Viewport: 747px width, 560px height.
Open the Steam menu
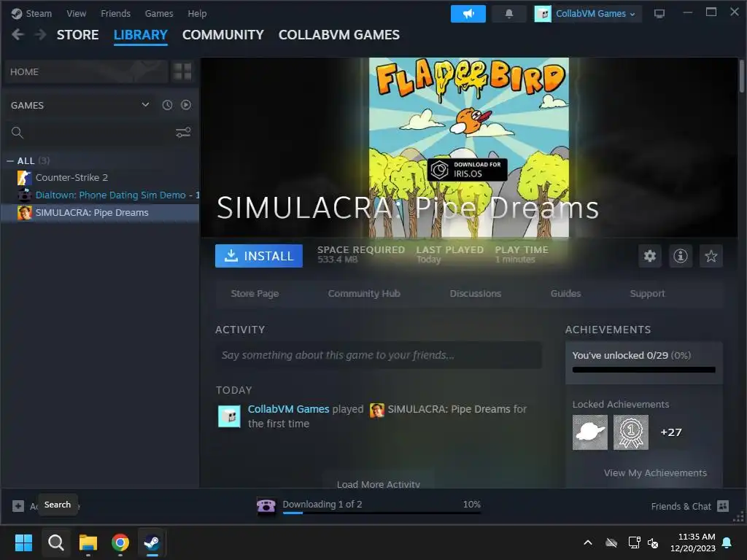(31, 13)
